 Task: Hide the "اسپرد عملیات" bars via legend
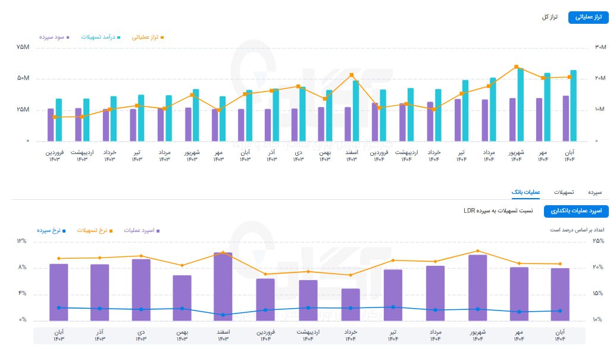click(142, 230)
